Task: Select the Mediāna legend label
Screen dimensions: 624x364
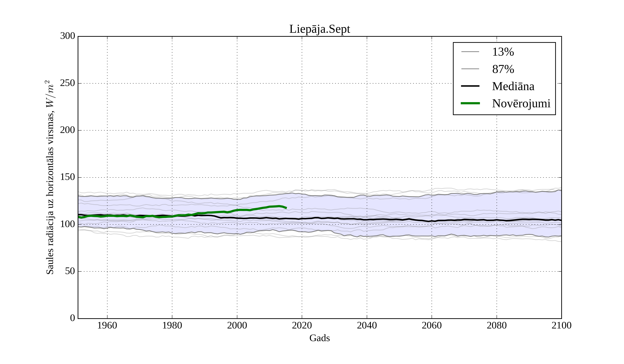Action: coord(513,86)
